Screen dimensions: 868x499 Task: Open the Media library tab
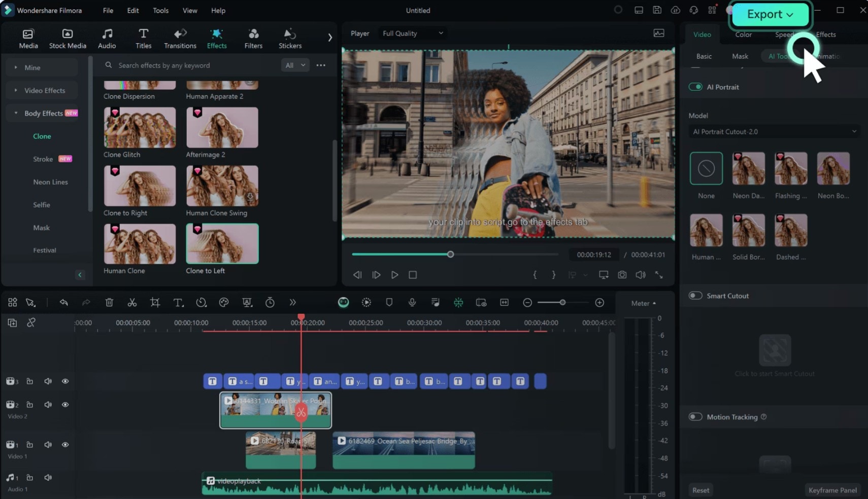pos(28,39)
